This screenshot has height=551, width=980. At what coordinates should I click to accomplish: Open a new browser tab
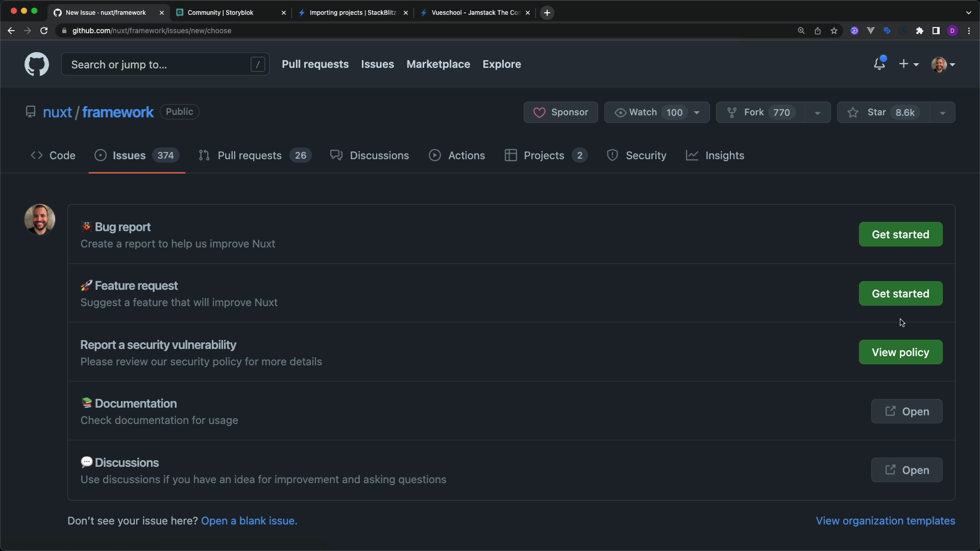[x=547, y=13]
